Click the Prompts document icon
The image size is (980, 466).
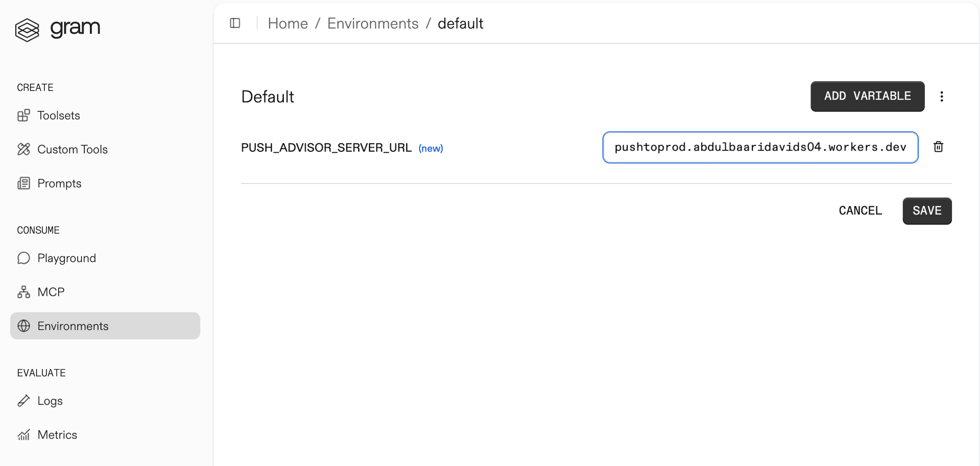coord(24,183)
